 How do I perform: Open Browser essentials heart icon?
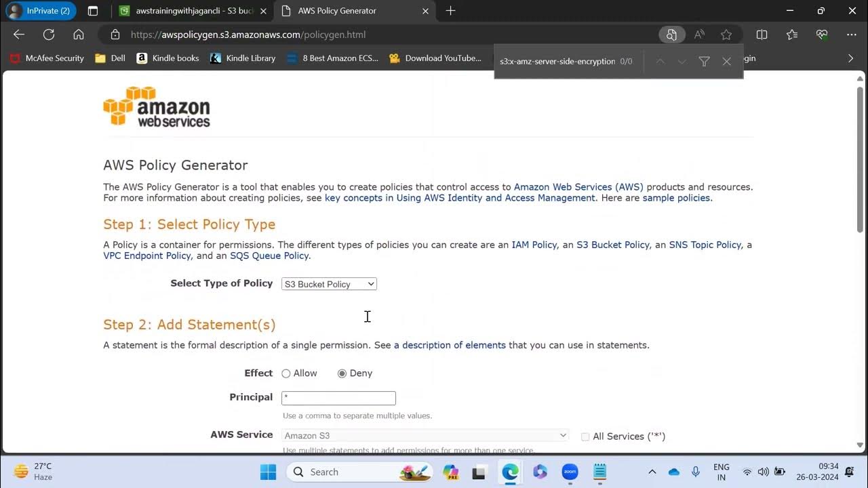pos(822,35)
